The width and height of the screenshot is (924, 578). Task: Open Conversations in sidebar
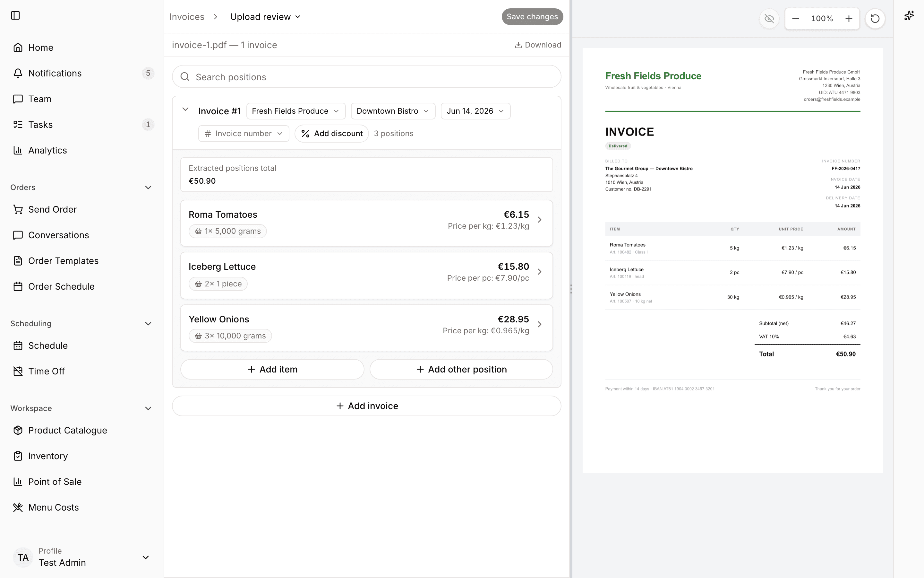82,235
